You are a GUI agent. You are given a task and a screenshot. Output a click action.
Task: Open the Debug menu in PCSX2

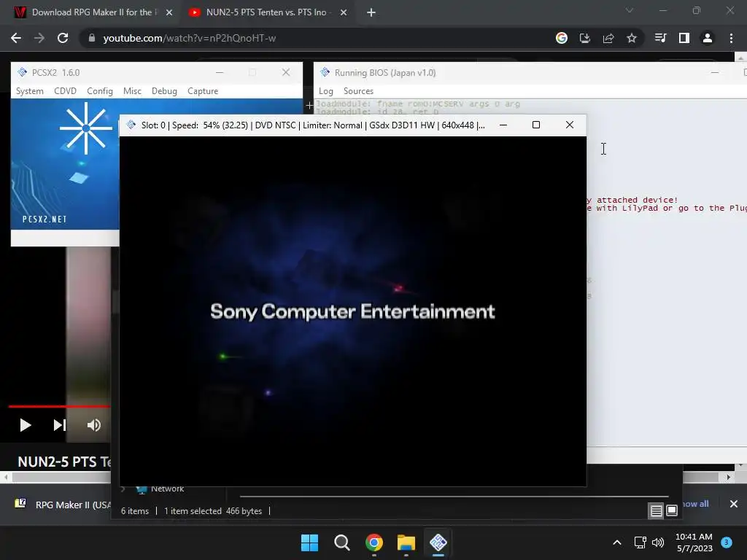[x=164, y=91]
